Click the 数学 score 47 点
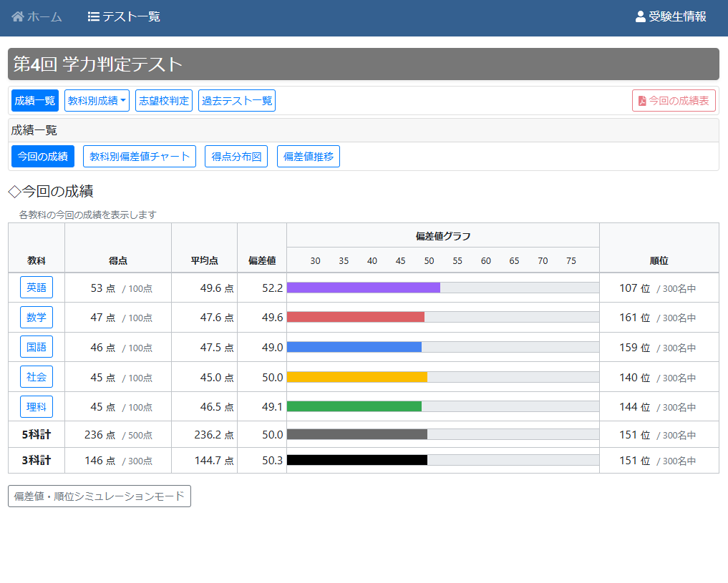The image size is (728, 583). 103,318
